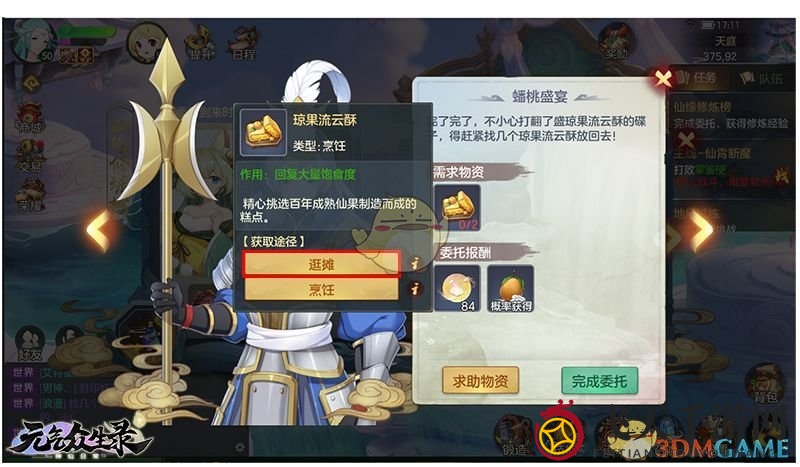Click the info icon beside 逛摊
The width and height of the screenshot is (800, 467).
415,263
